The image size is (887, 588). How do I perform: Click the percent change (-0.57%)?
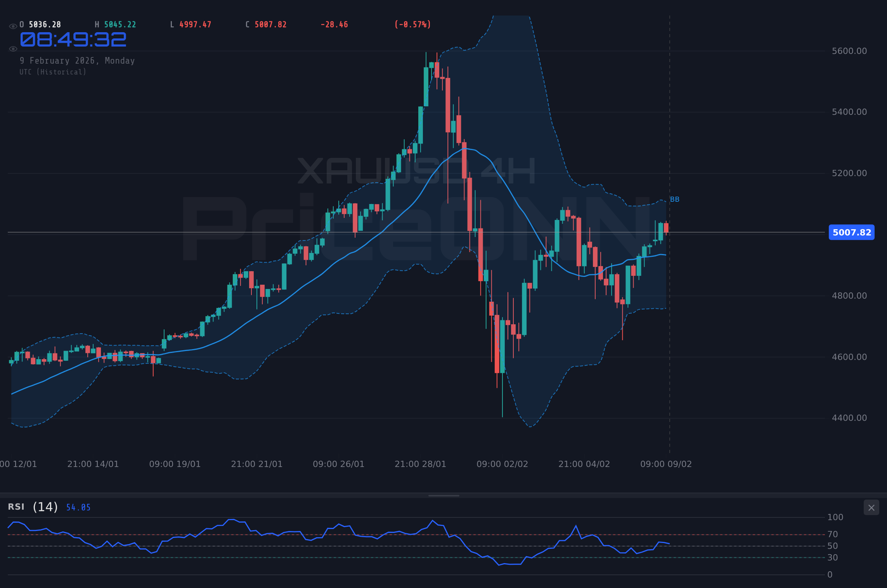tap(413, 24)
